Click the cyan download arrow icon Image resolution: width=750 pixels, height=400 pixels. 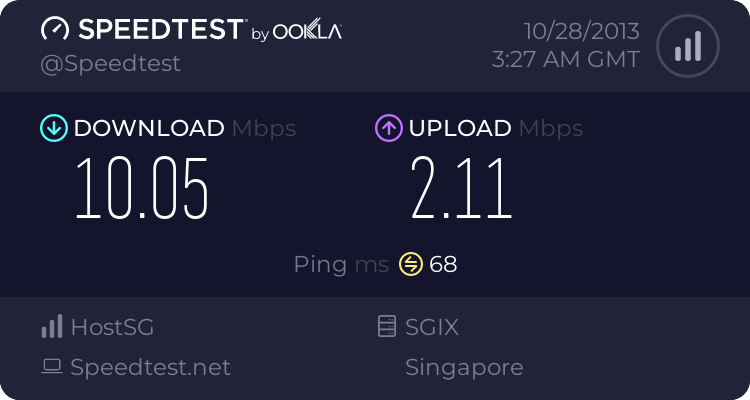click(54, 128)
